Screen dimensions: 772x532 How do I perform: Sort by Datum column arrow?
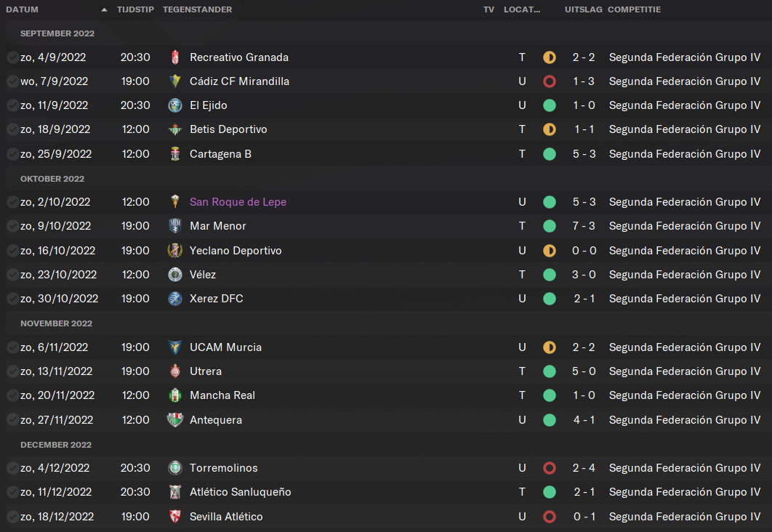coord(104,9)
